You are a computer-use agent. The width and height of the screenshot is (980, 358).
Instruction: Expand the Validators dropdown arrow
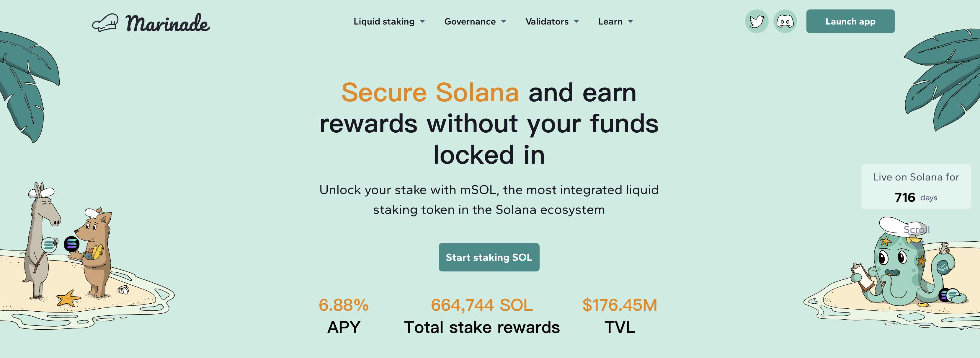[x=576, y=22]
